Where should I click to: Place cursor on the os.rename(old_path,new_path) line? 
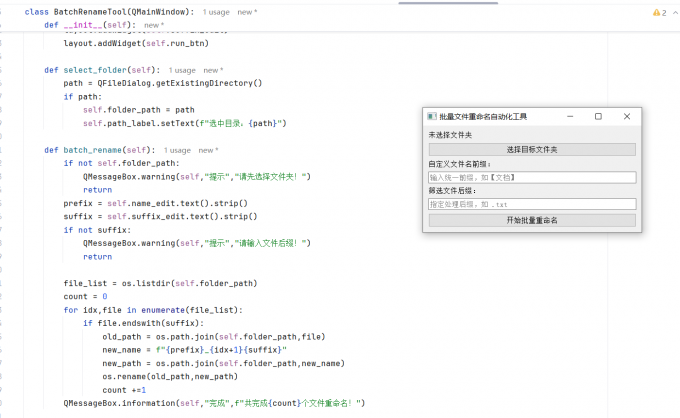pyautogui.click(x=170, y=376)
